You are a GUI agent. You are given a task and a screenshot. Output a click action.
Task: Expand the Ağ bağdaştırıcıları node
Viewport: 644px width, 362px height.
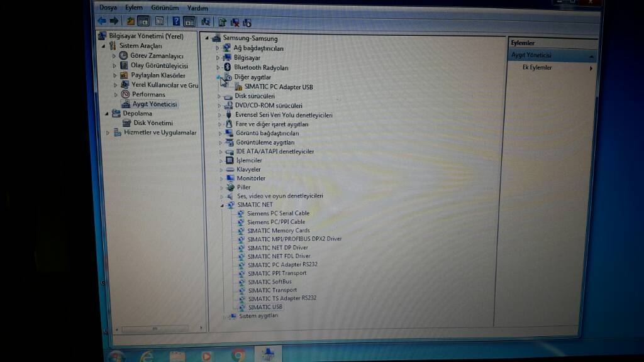[x=218, y=48]
